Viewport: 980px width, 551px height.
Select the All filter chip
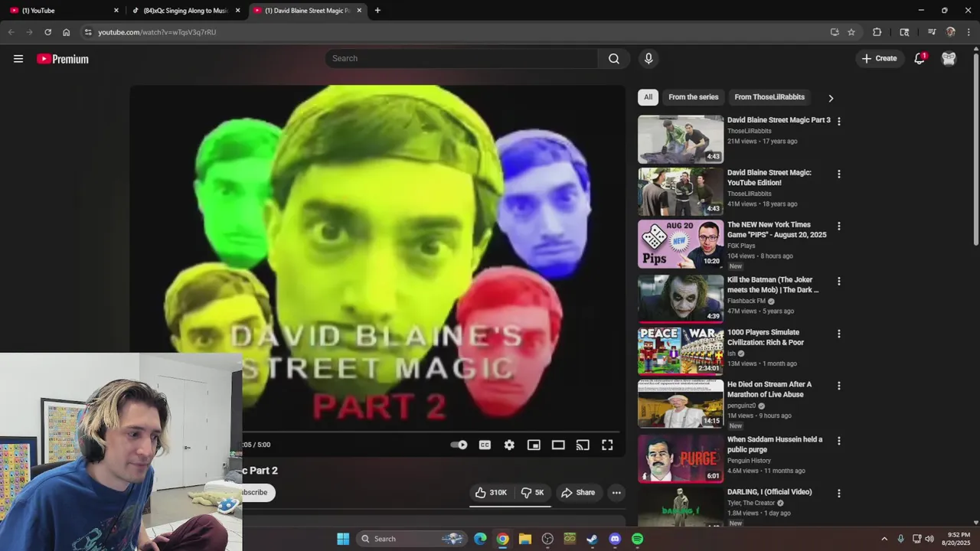(x=648, y=97)
